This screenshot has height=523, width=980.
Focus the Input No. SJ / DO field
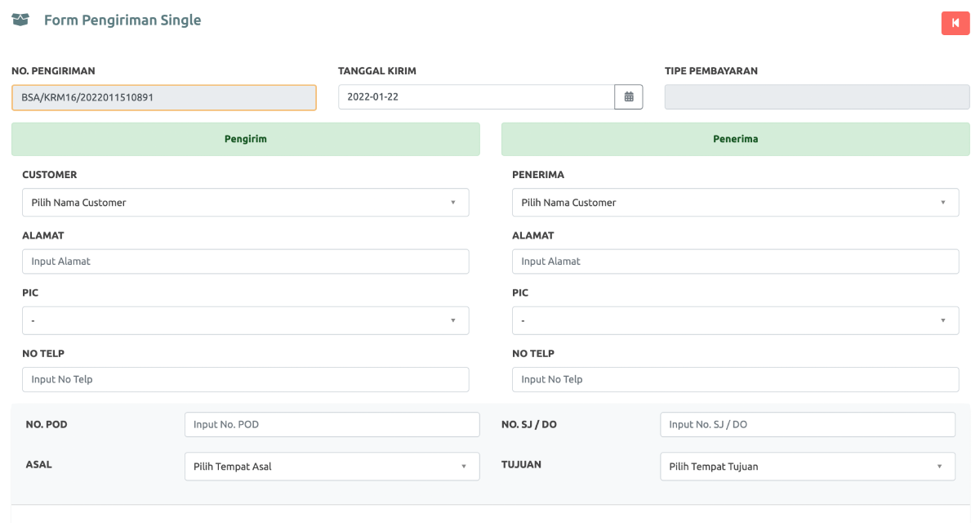(x=807, y=425)
